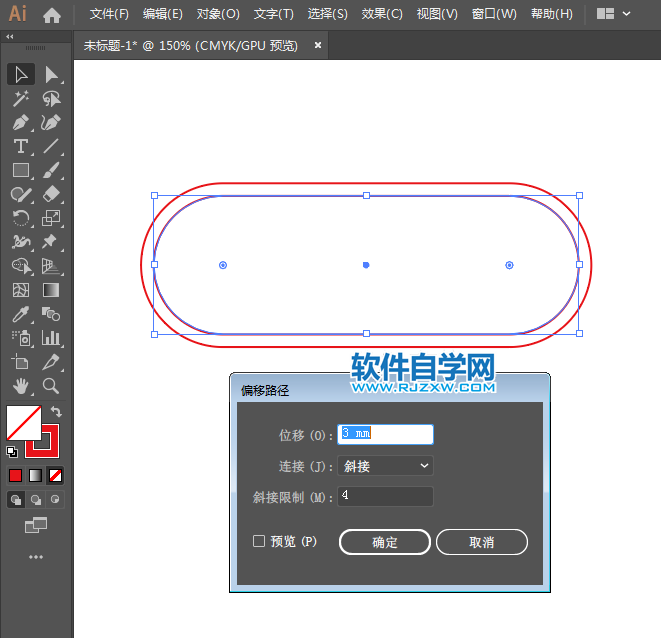Apply solid Color mode button
This screenshot has width=661, height=638.
(16, 476)
